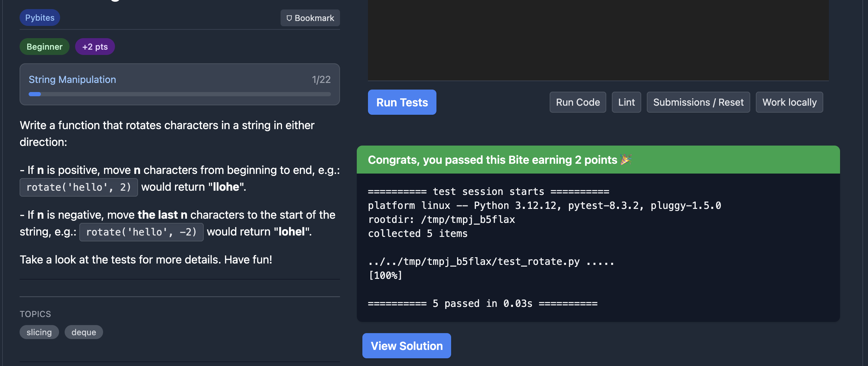Select the slicing topic tag
Image resolution: width=868 pixels, height=366 pixels.
[39, 332]
